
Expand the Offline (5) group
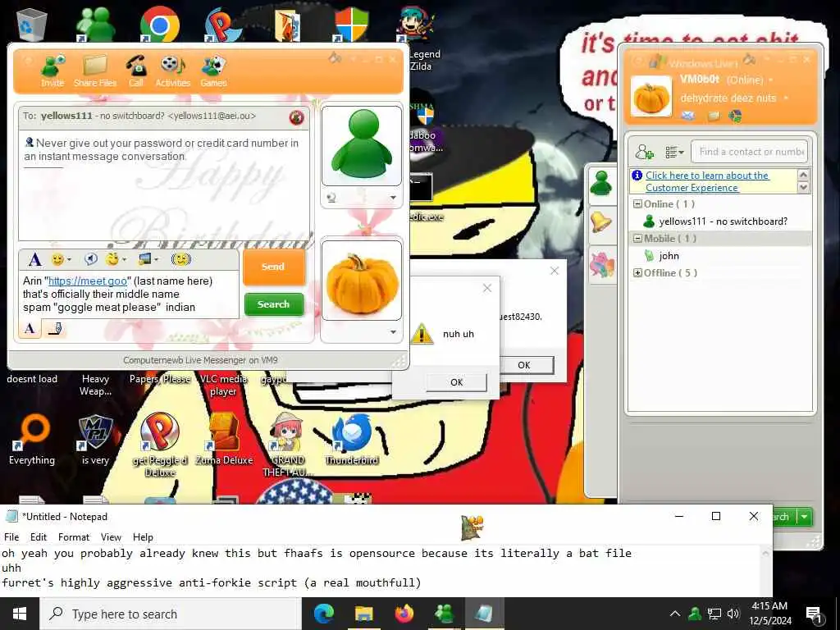point(637,272)
